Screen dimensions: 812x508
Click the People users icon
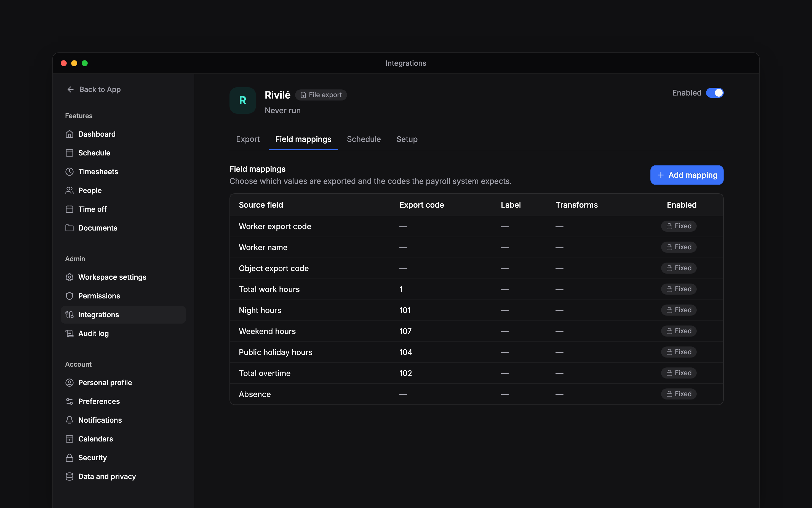(70, 190)
